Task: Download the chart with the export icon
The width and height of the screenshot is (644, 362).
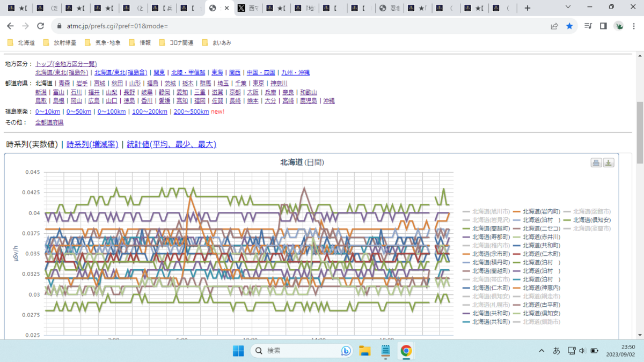Action: [x=609, y=163]
